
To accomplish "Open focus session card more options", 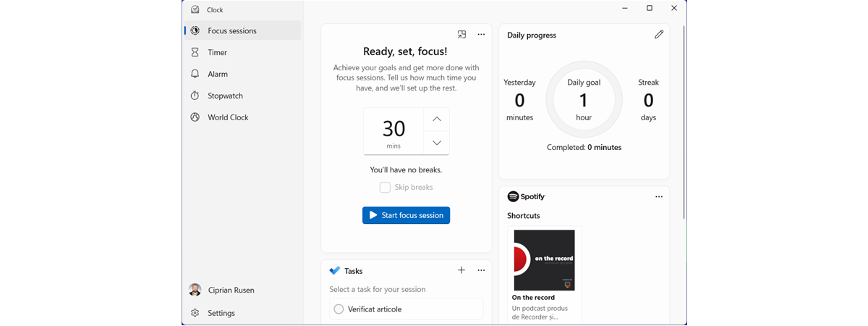I will [481, 34].
